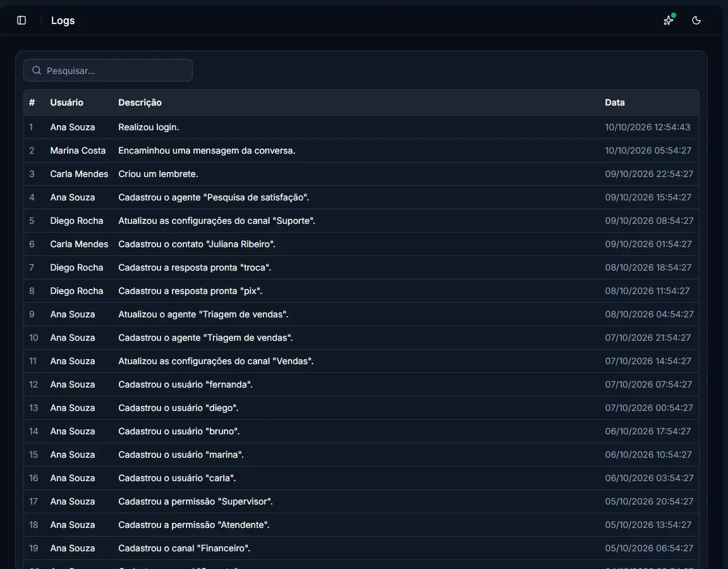Click the date 05/10/2026 06:54:27
The height and width of the screenshot is (569, 728).
(649, 548)
